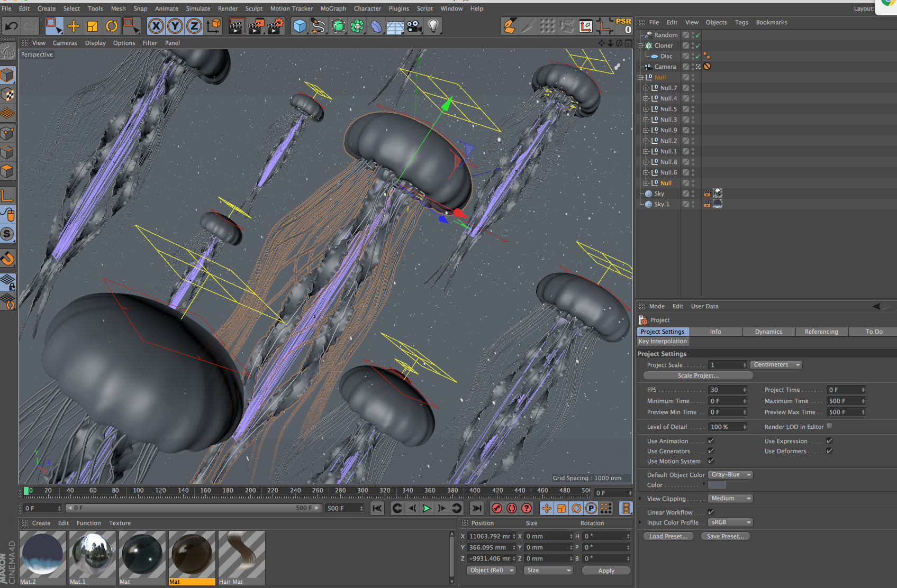Click the Undo arrow icon

(12, 26)
